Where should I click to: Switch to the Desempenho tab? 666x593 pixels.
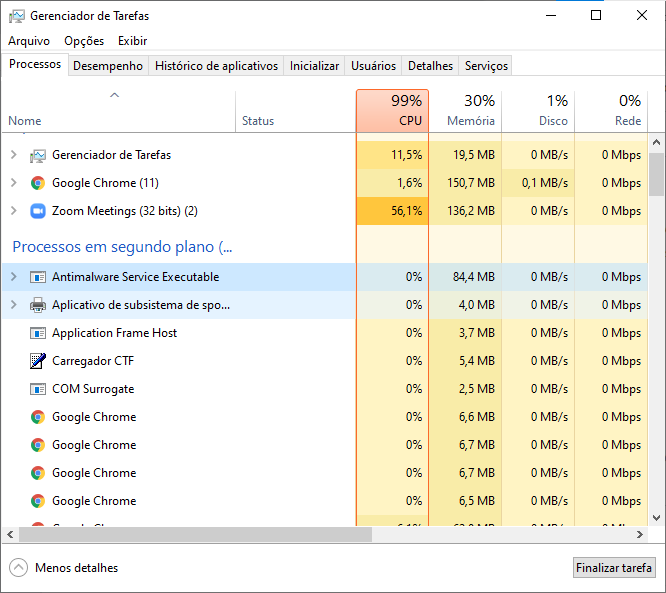[x=108, y=66]
